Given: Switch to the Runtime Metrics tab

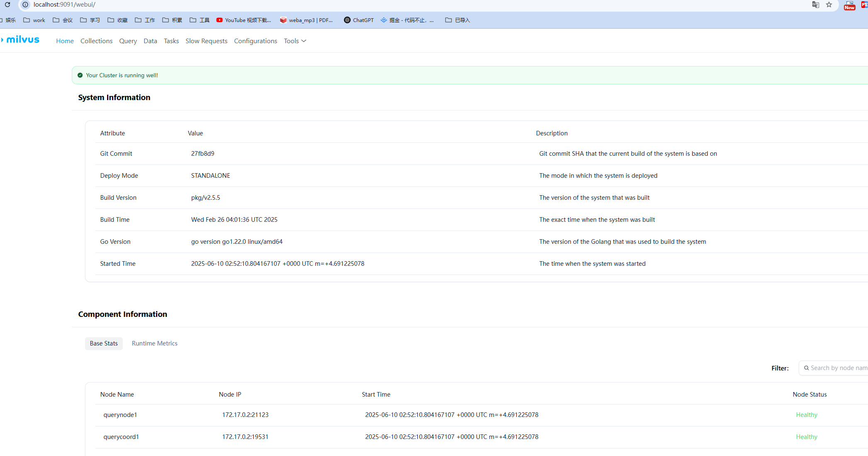Looking at the screenshot, I should coord(154,343).
